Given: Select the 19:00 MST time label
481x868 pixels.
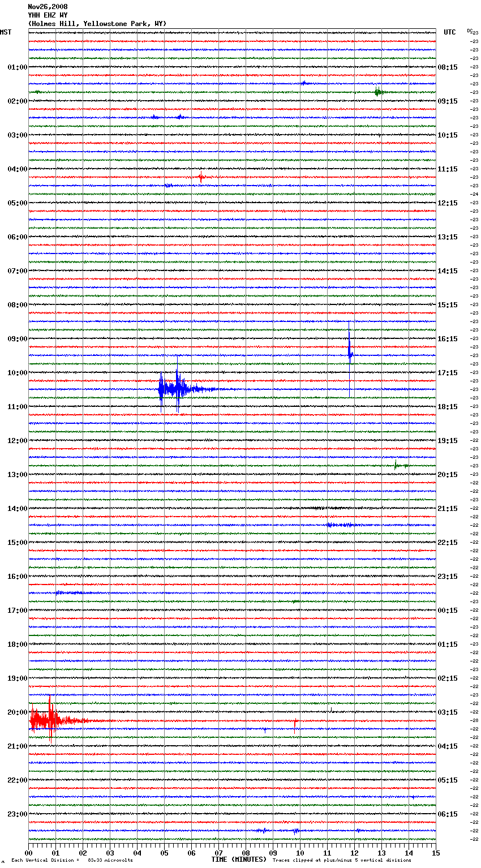Looking at the screenshot, I should [x=18, y=678].
